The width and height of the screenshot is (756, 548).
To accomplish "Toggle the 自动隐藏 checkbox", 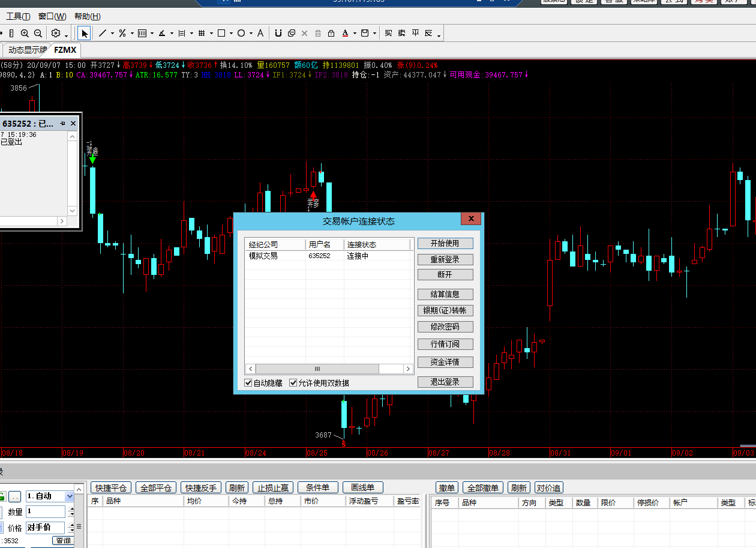I will [x=248, y=383].
